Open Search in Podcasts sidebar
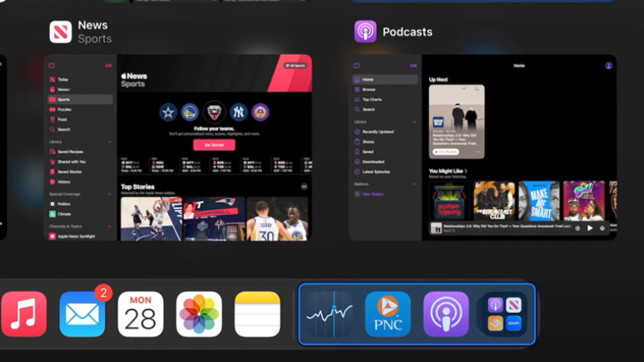Viewport: 644px width, 362px height. [x=385, y=109]
